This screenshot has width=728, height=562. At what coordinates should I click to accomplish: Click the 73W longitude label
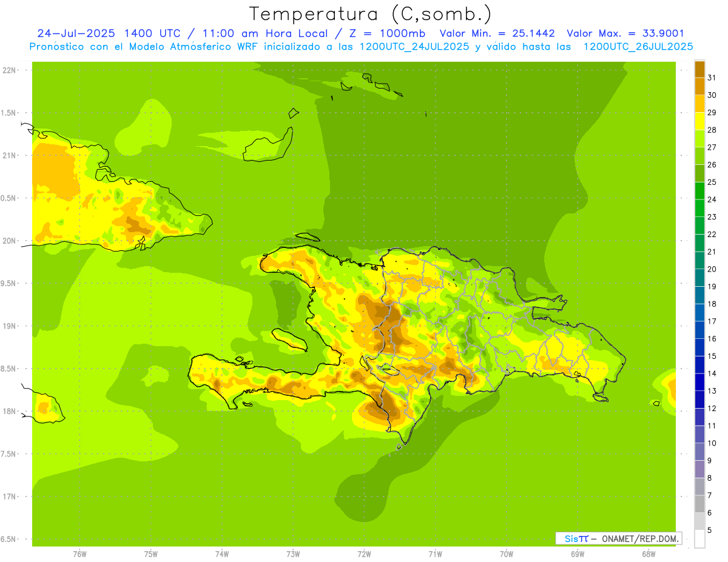[x=293, y=554]
